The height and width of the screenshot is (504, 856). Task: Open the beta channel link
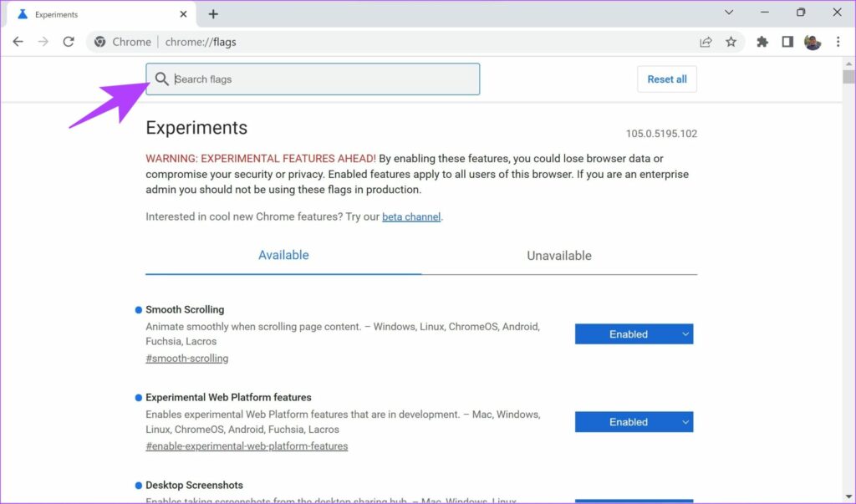[x=411, y=216]
